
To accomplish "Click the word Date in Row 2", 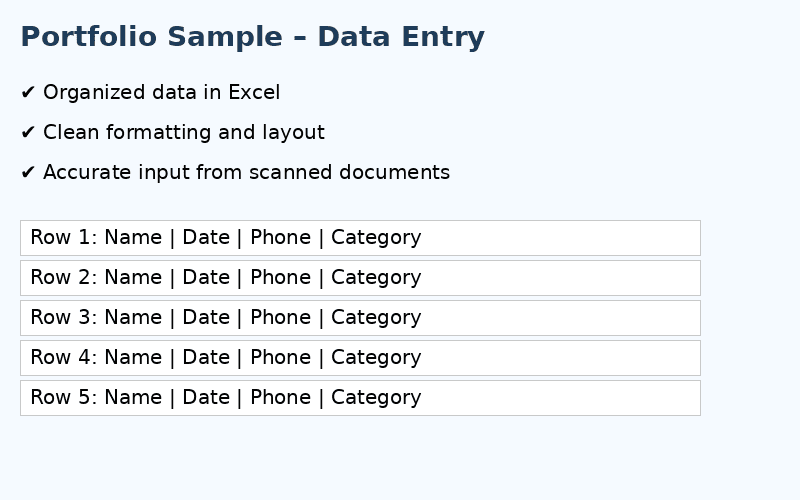I will pyautogui.click(x=206, y=277).
